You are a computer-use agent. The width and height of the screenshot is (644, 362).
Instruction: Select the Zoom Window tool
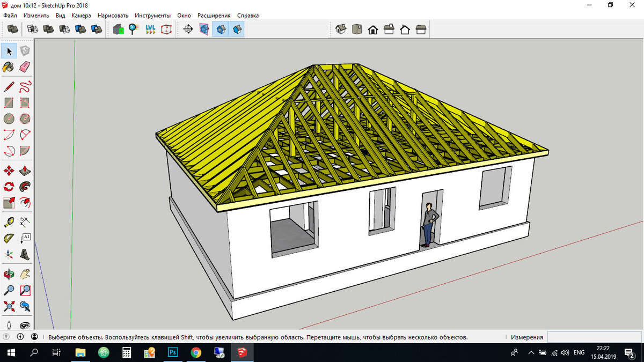[25, 290]
